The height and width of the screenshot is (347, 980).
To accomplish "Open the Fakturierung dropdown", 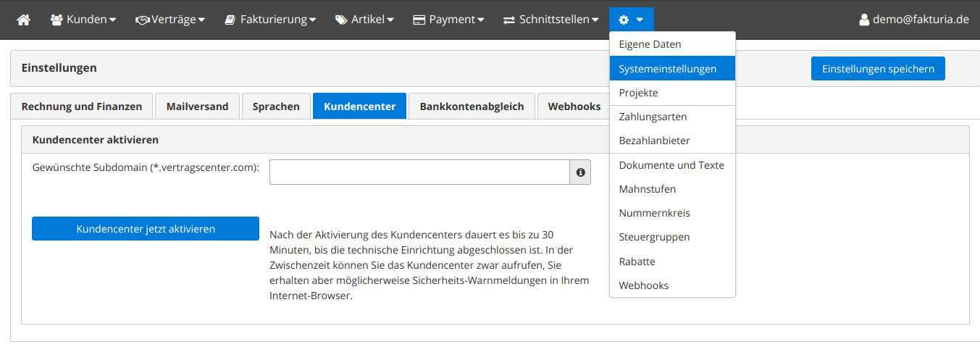I will tap(269, 20).
